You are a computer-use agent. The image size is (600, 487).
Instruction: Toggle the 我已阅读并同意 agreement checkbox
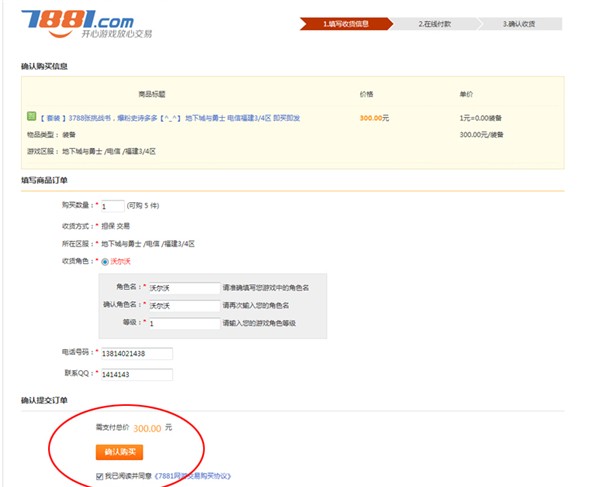[99, 476]
